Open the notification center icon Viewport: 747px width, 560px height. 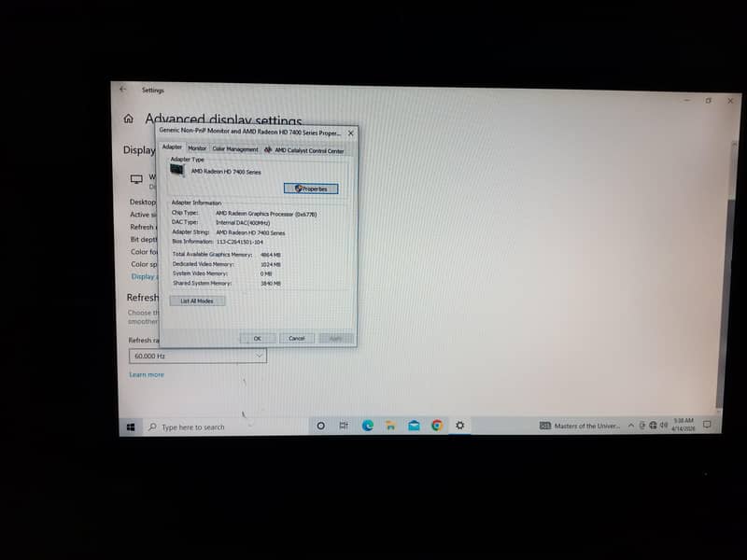(x=707, y=425)
